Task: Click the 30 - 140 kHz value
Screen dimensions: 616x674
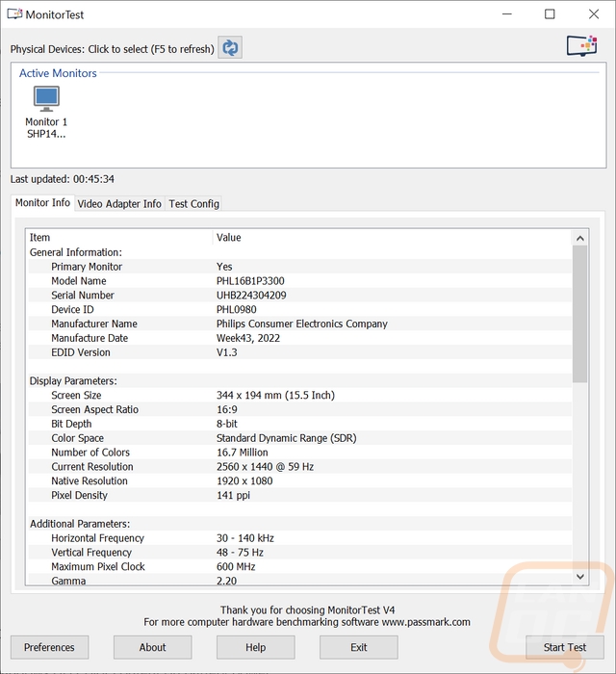Action: tap(245, 538)
